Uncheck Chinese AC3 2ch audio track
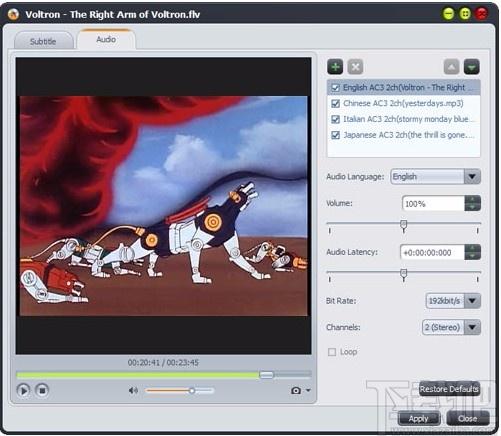 335,103
